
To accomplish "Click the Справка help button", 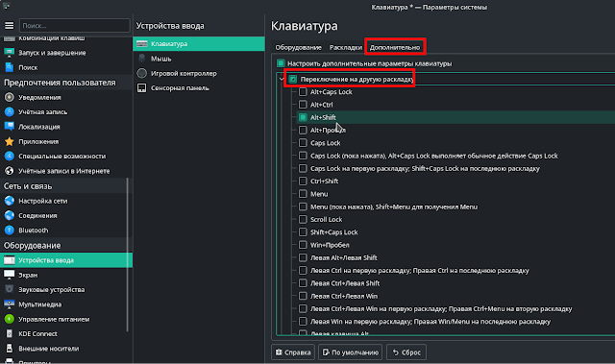I will click(x=293, y=352).
